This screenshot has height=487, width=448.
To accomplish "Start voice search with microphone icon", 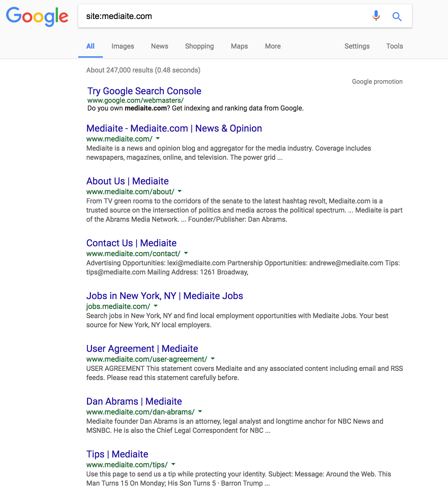I will pos(376,16).
